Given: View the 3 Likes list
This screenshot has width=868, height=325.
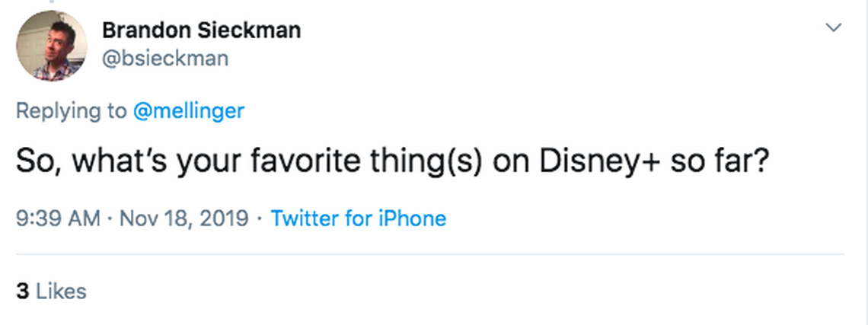Looking at the screenshot, I should click(51, 291).
